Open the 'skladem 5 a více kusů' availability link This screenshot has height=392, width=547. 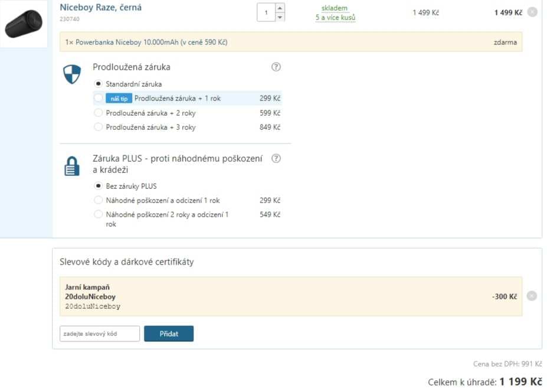coord(335,12)
